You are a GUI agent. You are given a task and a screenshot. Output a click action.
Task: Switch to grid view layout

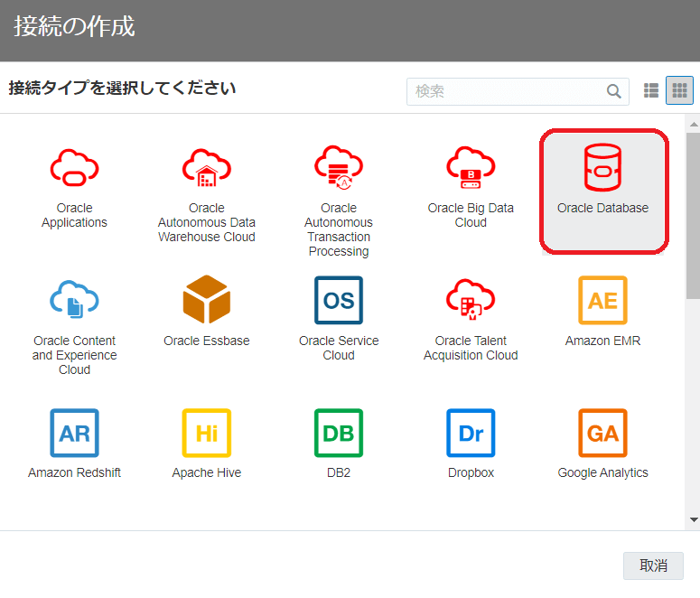click(x=679, y=90)
